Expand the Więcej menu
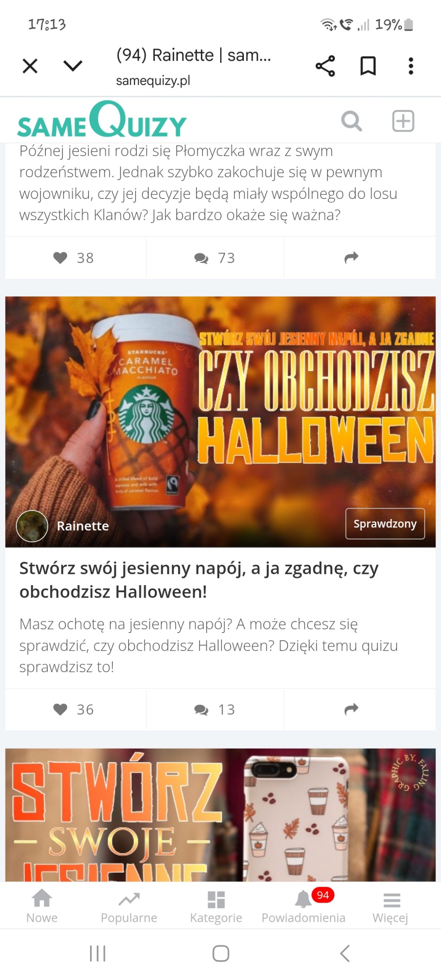Image resolution: width=441 pixels, height=980 pixels. coord(391,906)
